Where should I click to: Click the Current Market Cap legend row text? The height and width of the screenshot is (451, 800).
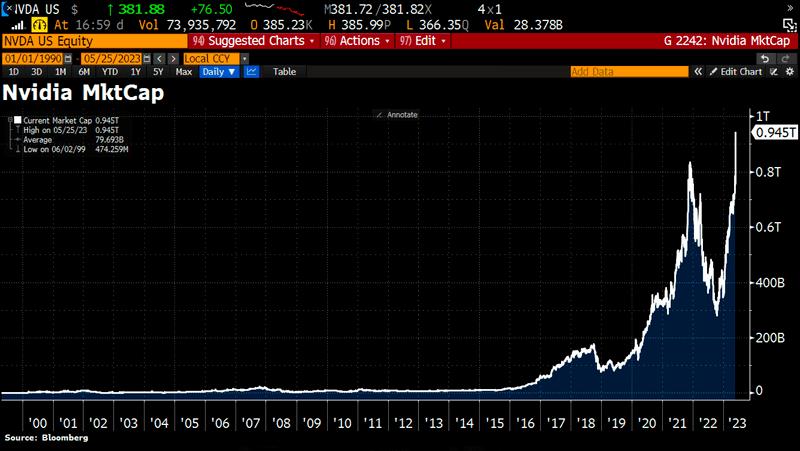[x=57, y=120]
